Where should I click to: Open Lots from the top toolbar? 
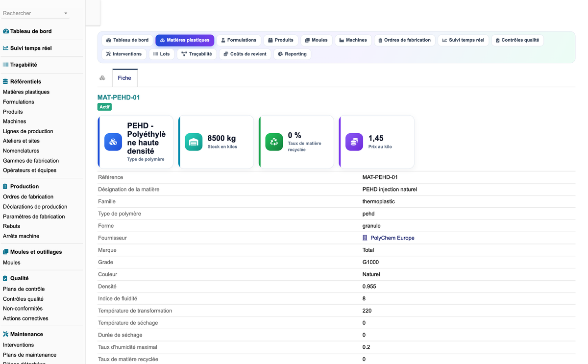161,54
